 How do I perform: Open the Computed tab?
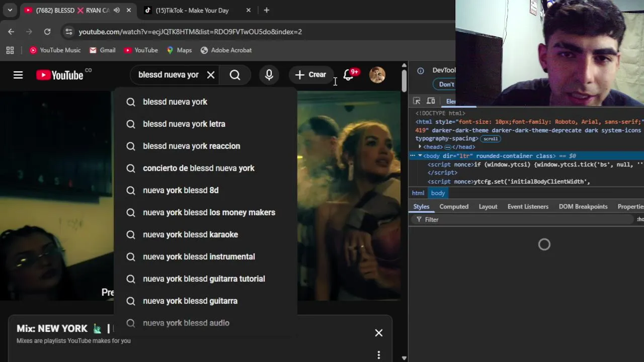click(454, 207)
